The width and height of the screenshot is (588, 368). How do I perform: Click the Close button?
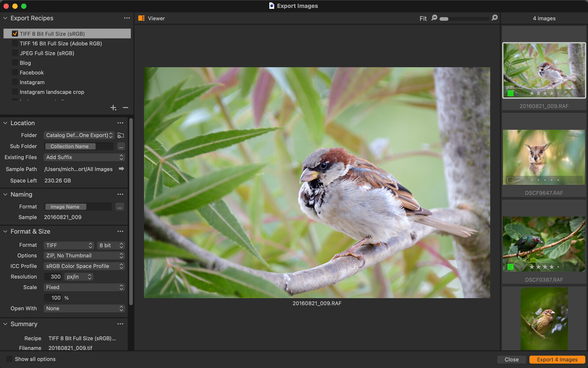coord(511,360)
